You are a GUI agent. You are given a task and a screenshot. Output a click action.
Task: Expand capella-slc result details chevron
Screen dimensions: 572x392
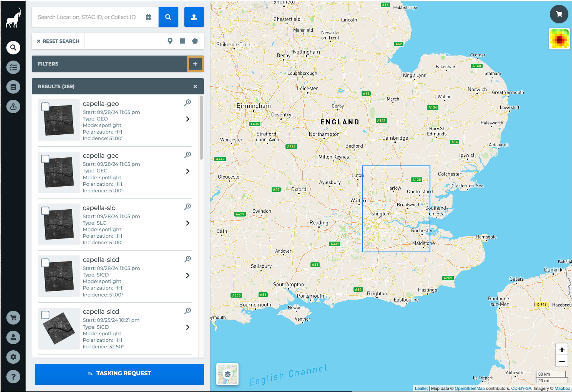tap(188, 223)
